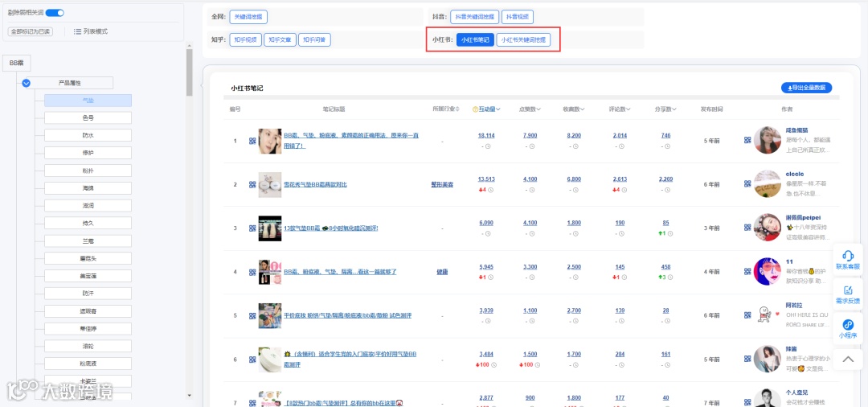The image size is (868, 407).
Task: Click the 需求反馈 feedback icon
Action: click(x=848, y=290)
